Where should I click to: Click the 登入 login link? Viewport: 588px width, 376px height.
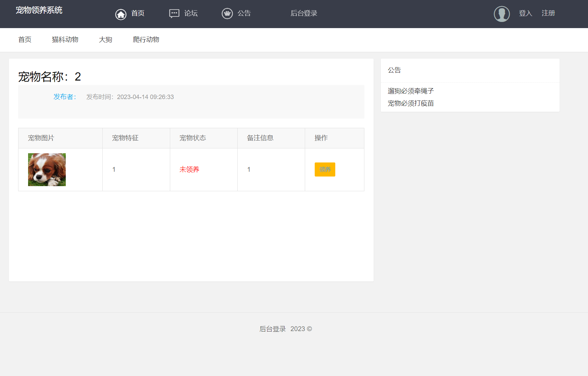coord(525,13)
